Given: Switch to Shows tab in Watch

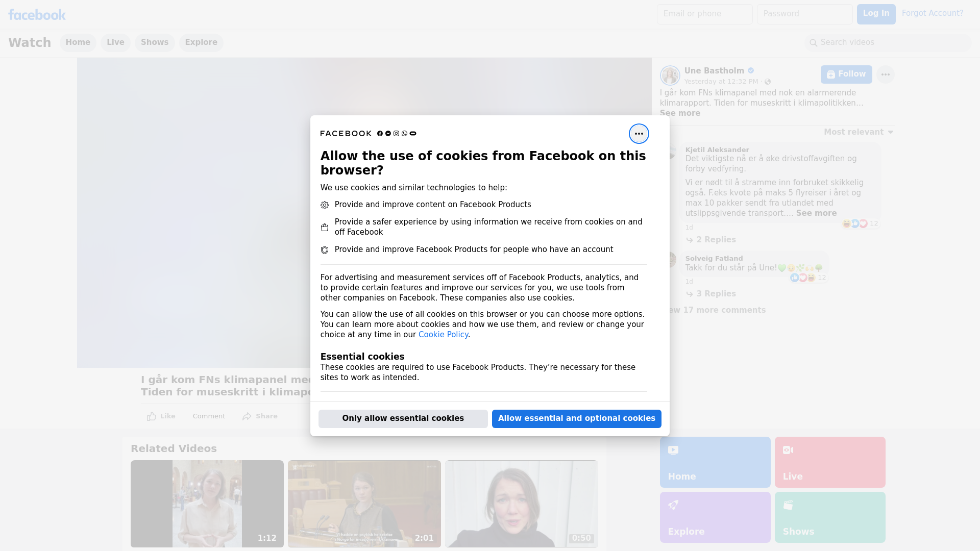Looking at the screenshot, I should (x=155, y=42).
